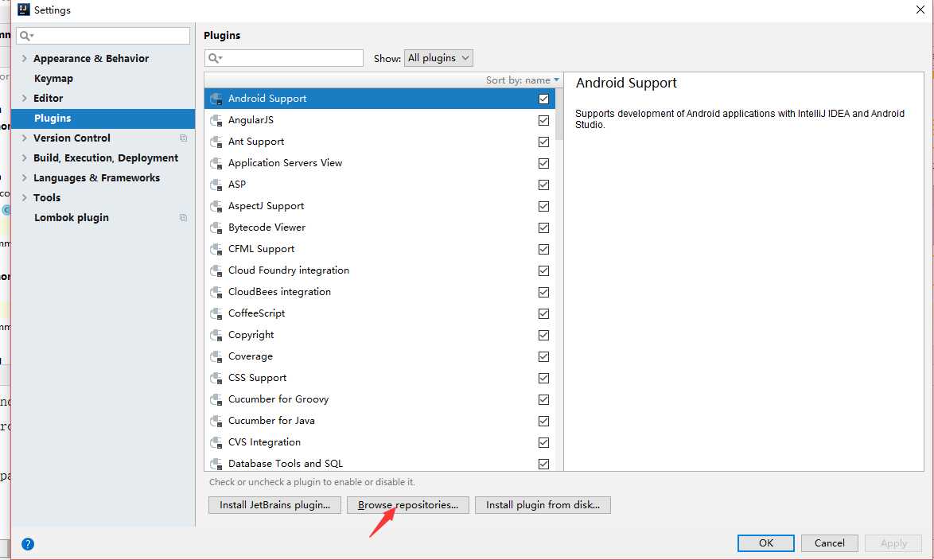The image size is (934, 560).
Task: Click the IntelliJ logo in the Settings title bar
Action: [23, 10]
